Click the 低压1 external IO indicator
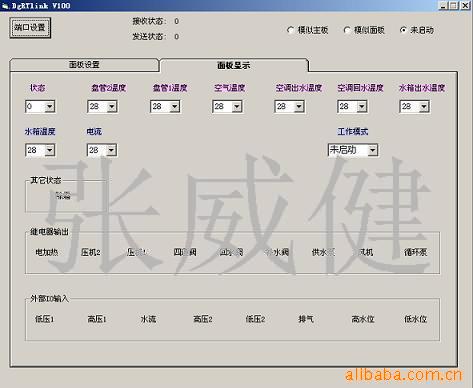 tap(45, 319)
